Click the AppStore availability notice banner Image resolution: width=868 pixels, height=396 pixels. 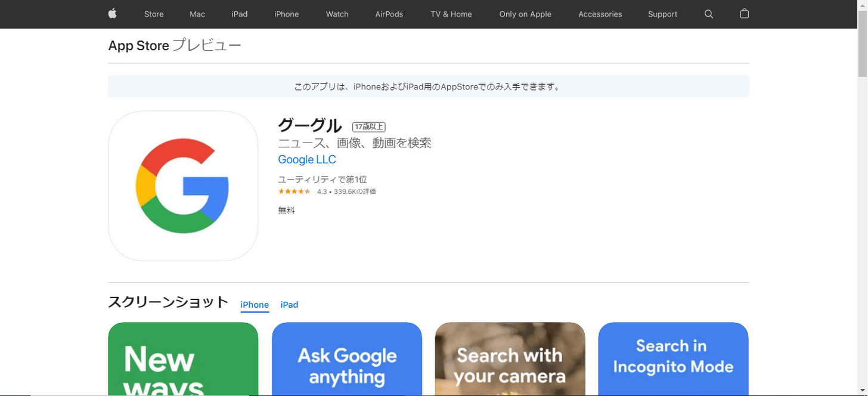[x=429, y=86]
